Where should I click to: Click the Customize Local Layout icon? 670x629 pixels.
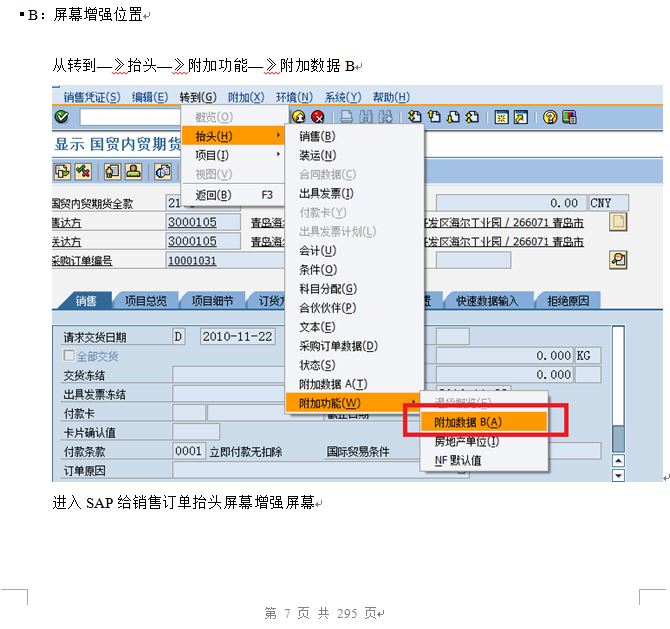(x=569, y=117)
